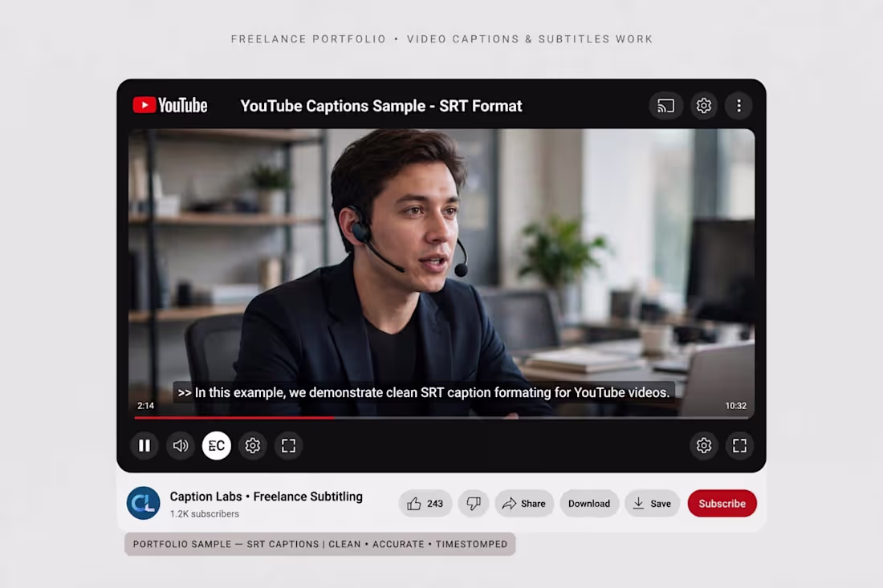Enter fullscreen with bottom-right icon
The height and width of the screenshot is (588, 883).
click(x=739, y=446)
